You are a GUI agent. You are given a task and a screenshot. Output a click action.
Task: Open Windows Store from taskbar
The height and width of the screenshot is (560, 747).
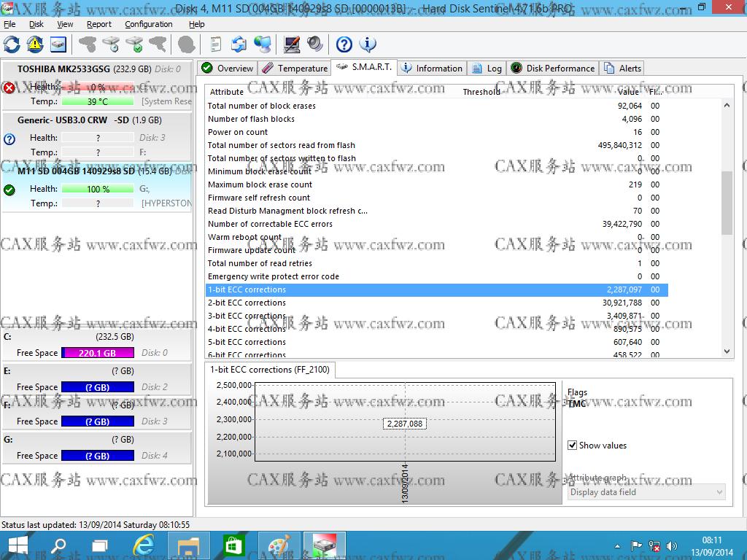[x=233, y=545]
